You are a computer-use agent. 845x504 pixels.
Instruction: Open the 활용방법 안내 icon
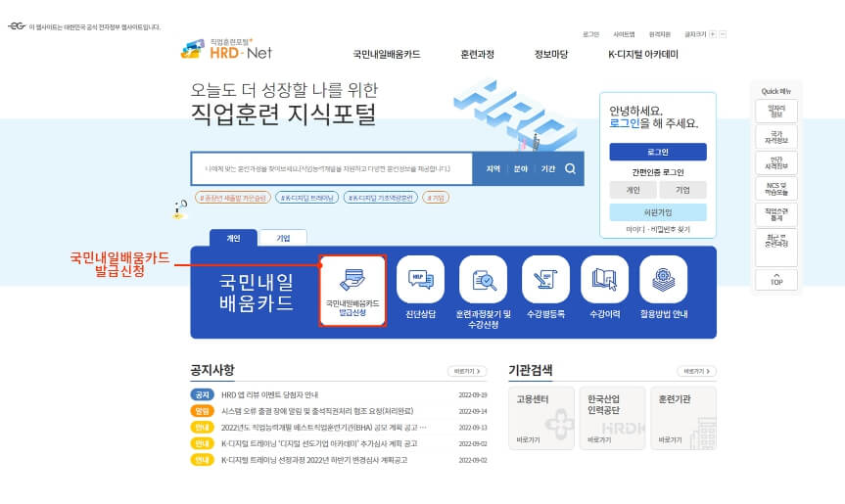(x=664, y=280)
